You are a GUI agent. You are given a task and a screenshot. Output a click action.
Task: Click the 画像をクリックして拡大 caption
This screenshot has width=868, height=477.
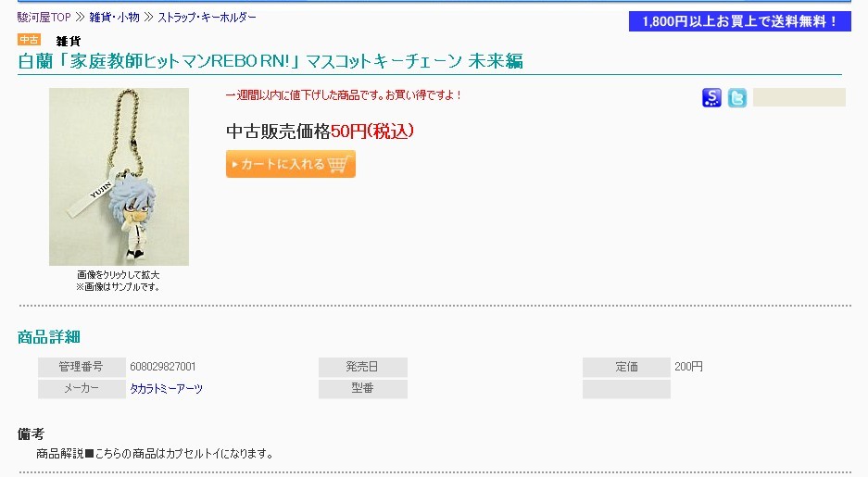click(x=118, y=274)
